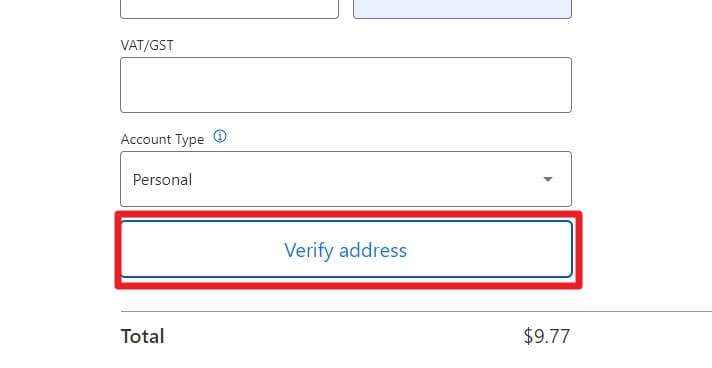This screenshot has width=712, height=368.
Task: Click the Verify address text inside the highlighted button
Action: pyautogui.click(x=346, y=250)
